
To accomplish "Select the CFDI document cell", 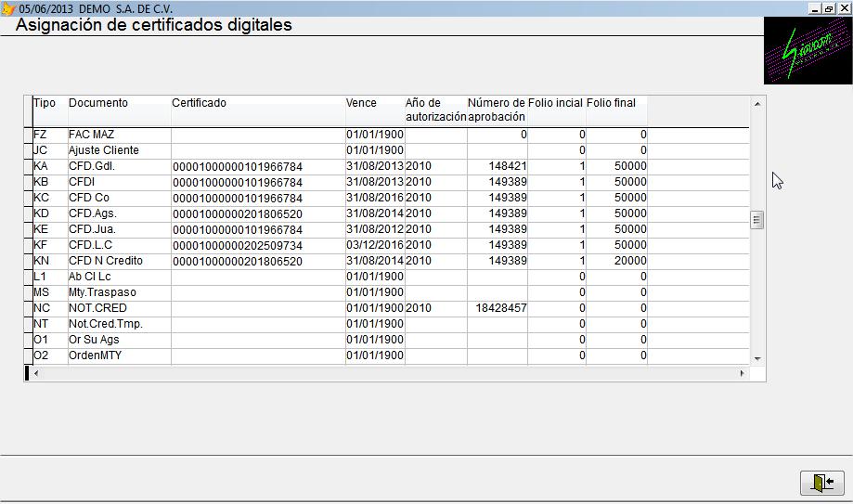I will (119, 182).
